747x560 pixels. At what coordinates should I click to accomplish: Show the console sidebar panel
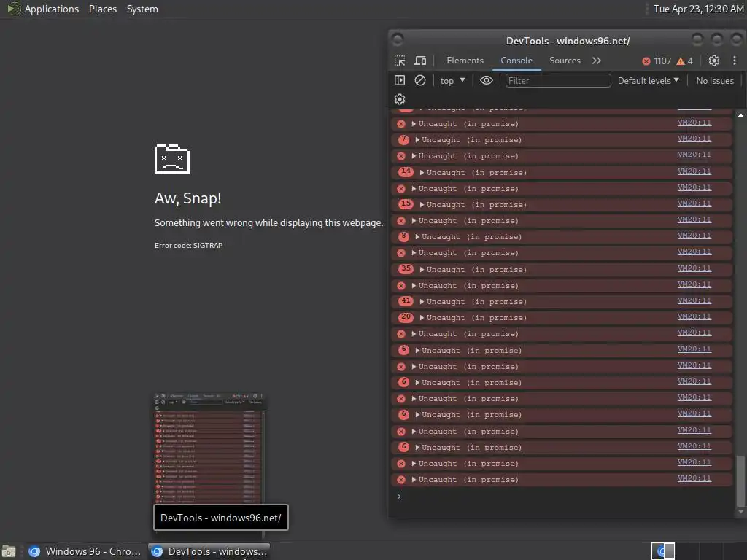pyautogui.click(x=400, y=80)
